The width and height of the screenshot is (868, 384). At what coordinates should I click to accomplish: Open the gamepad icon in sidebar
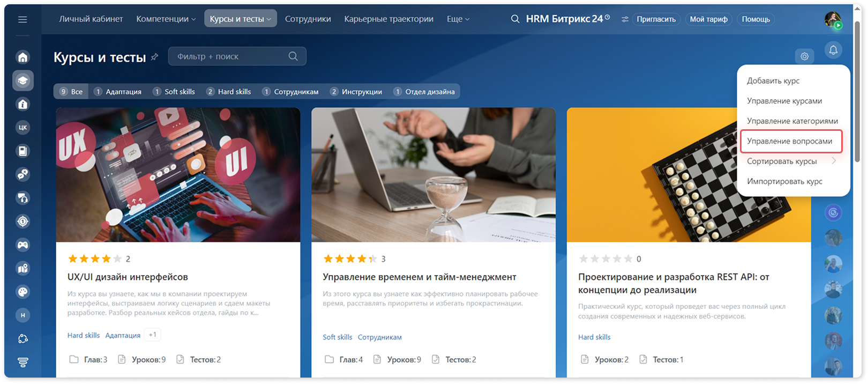(23, 245)
